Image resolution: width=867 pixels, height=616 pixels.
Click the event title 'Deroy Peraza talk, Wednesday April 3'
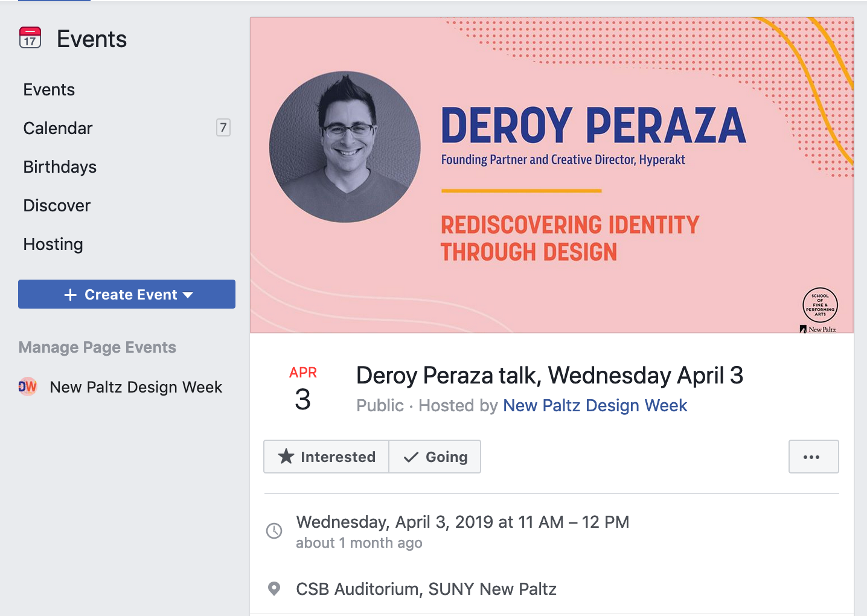tap(550, 376)
